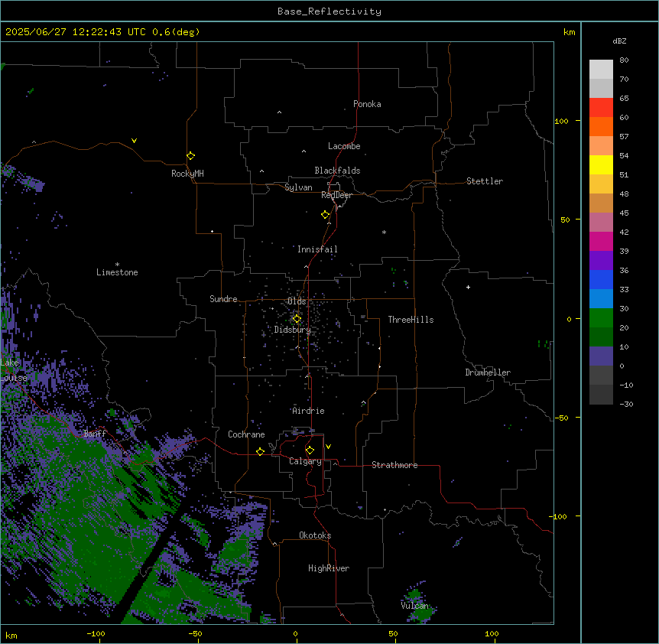
Task: Click the 100 km tick on the right axis
Action: [x=561, y=121]
